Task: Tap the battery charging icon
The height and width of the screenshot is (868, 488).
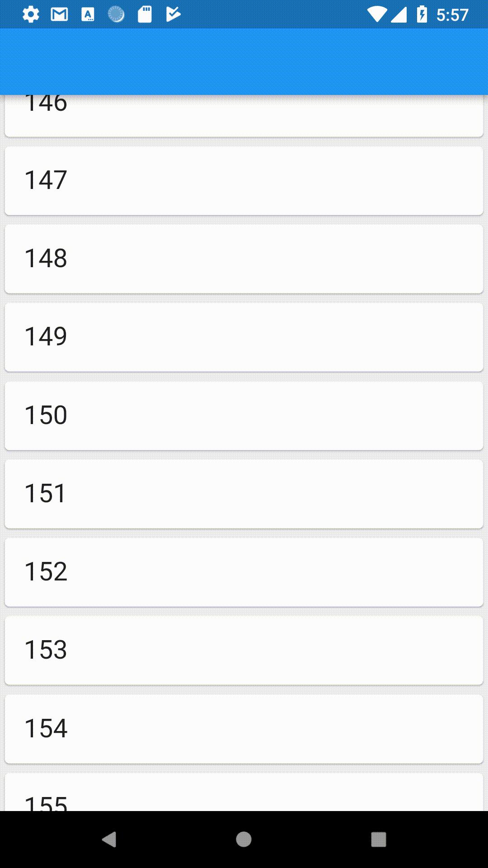Action: pyautogui.click(x=422, y=14)
